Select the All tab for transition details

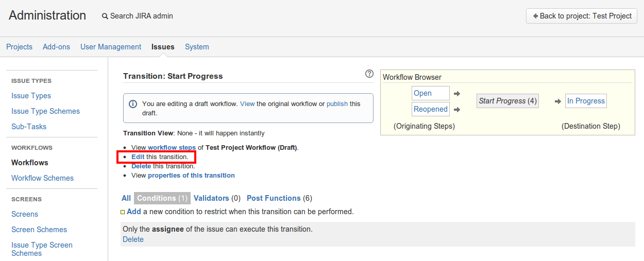126,198
